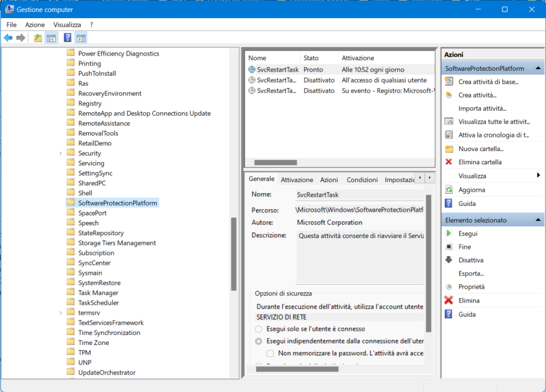Click the Back arrow toolbar icon
546x392 pixels.
(x=8, y=38)
